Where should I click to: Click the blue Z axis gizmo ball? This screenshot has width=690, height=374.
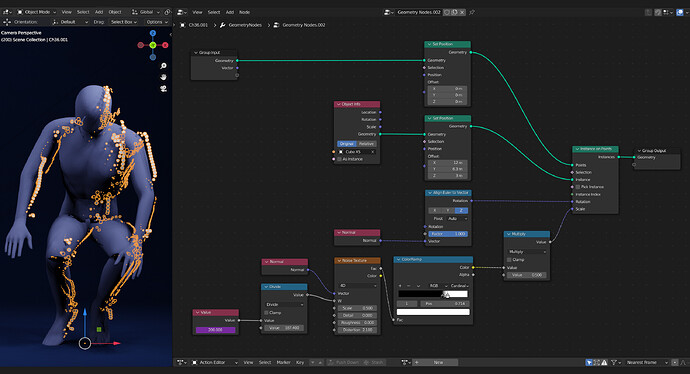[153, 33]
